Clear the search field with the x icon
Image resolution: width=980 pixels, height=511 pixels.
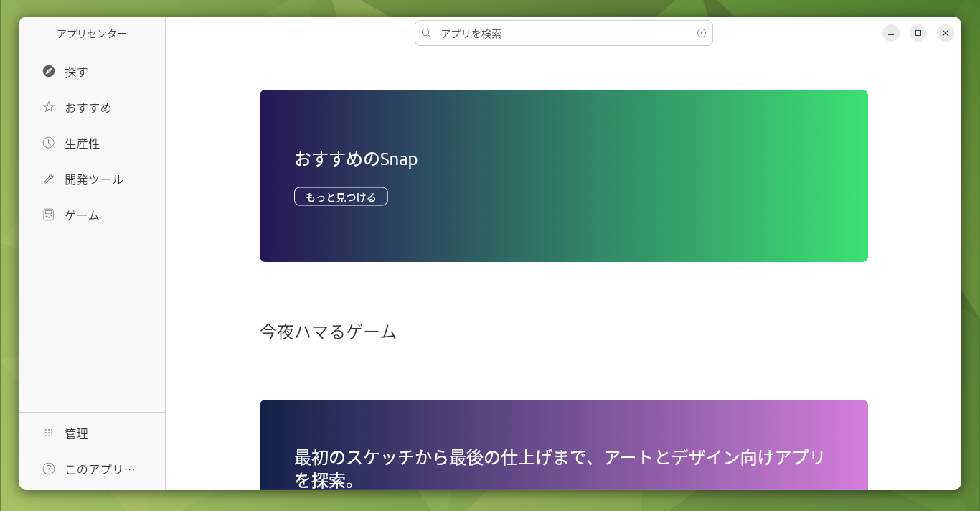[702, 33]
